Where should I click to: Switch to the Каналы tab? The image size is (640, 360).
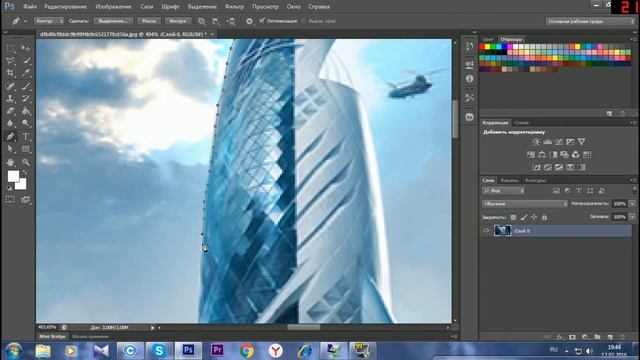pos(509,180)
